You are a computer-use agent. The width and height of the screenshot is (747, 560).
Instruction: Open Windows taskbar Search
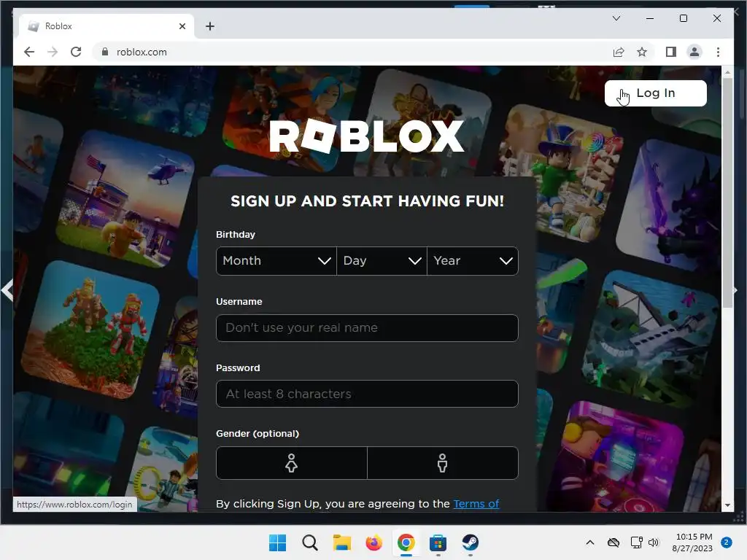tap(309, 542)
